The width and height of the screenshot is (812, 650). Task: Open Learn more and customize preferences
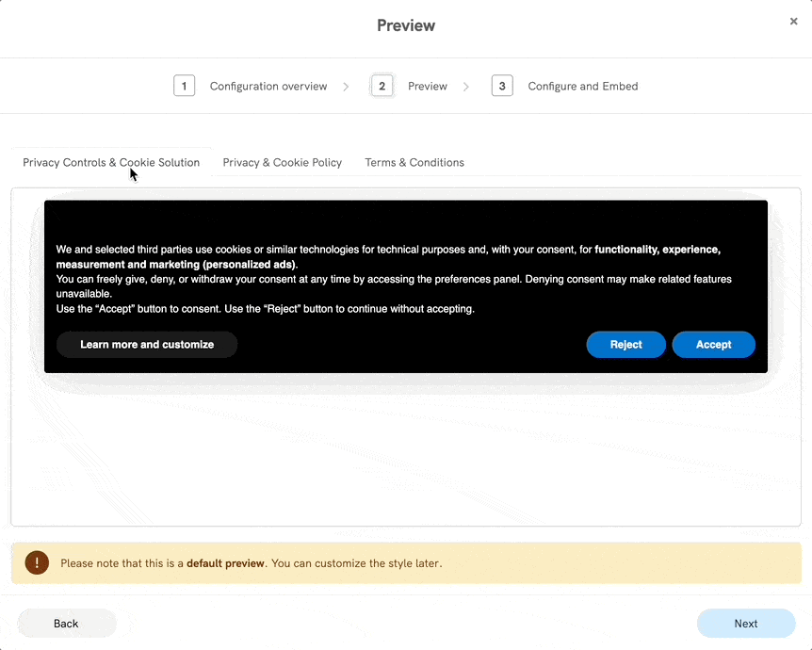pyautogui.click(x=146, y=344)
